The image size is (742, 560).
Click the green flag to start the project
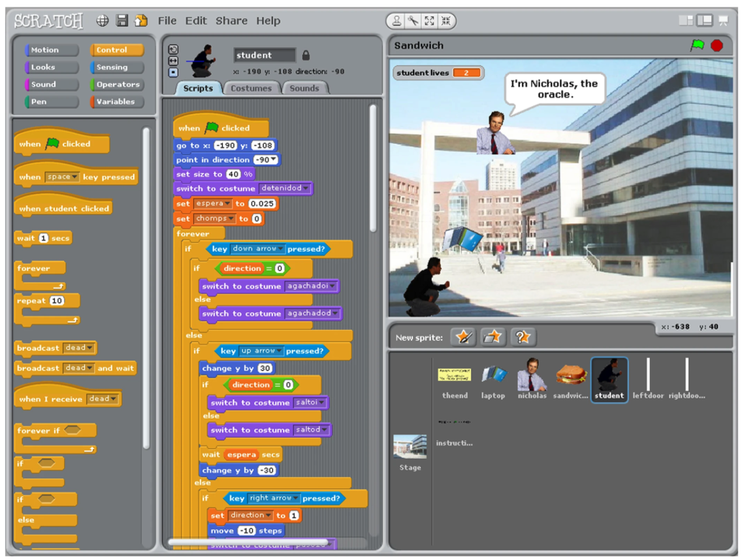pyautogui.click(x=698, y=45)
